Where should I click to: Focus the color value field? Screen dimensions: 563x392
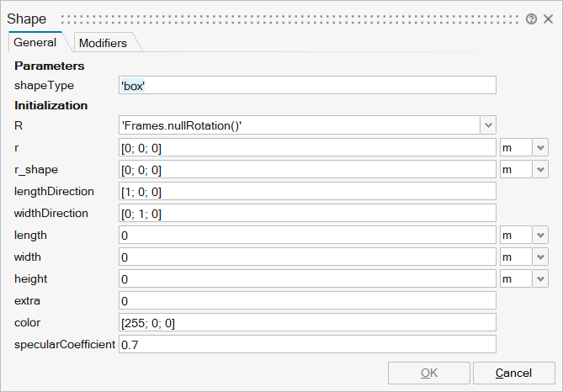[x=307, y=322]
